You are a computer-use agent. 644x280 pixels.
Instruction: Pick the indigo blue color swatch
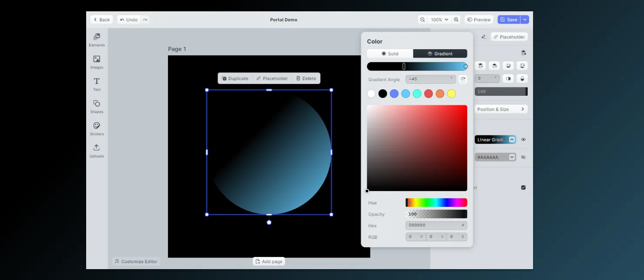[394, 94]
